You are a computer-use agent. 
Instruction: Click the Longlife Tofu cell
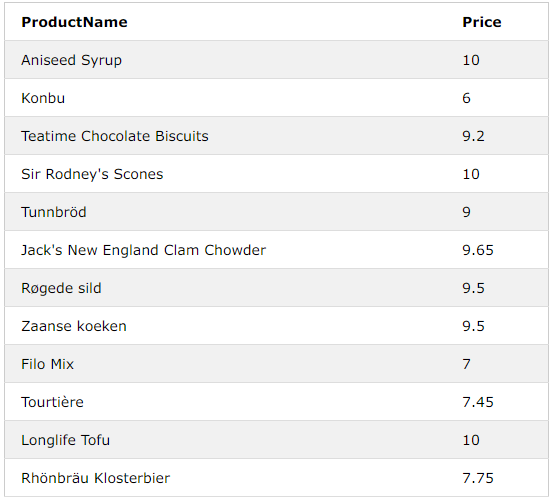(65, 440)
